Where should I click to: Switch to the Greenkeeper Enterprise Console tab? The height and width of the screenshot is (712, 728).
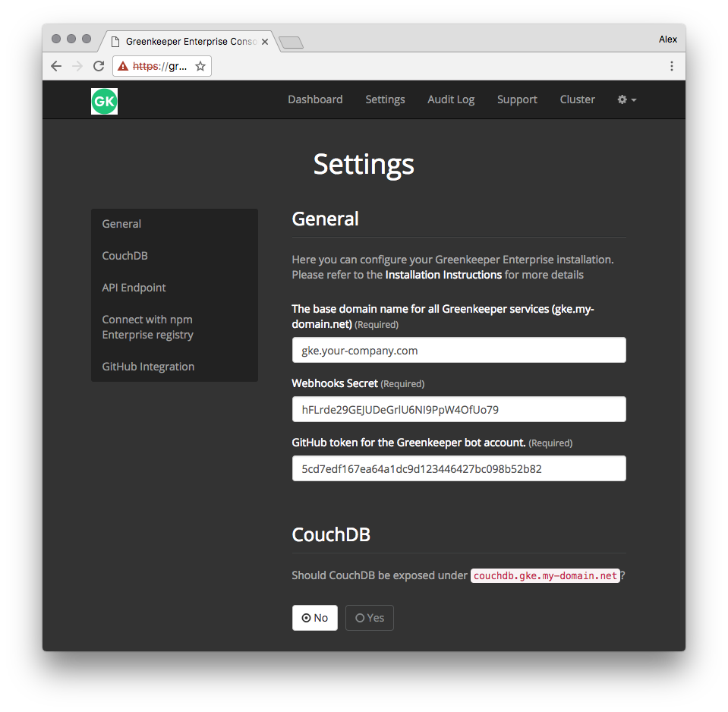[x=191, y=42]
